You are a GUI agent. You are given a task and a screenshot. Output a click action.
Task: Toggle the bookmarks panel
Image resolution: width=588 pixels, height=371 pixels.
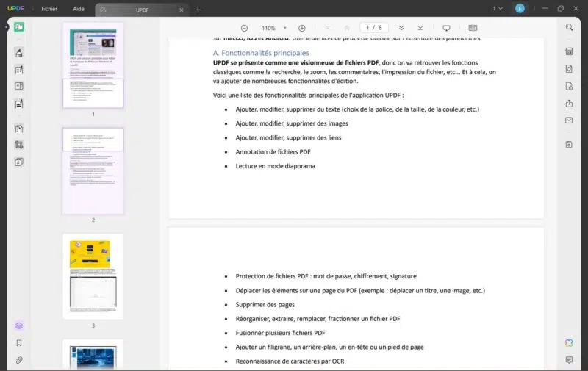coord(19,343)
